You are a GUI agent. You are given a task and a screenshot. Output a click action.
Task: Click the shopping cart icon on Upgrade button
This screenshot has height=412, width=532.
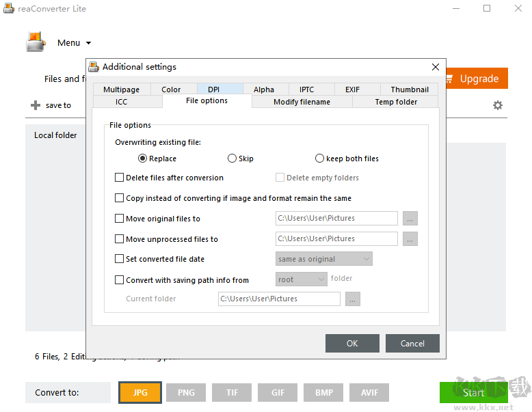coord(449,79)
